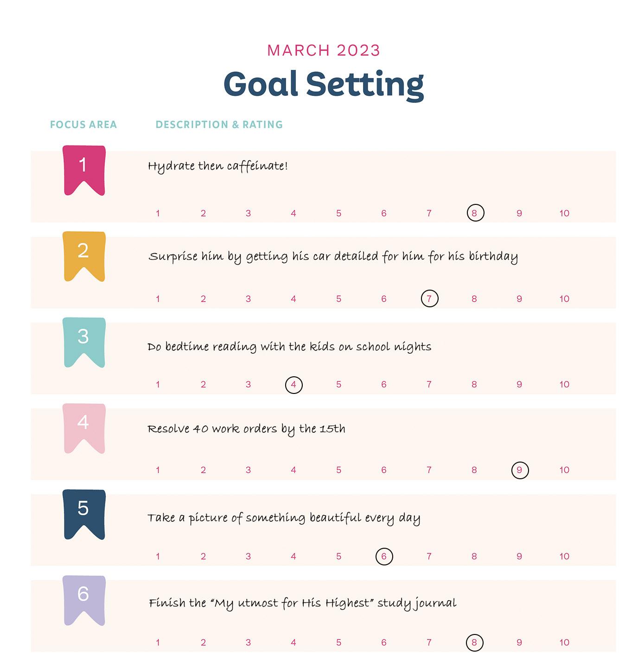Select the circled 8 rating for hydrate goal

475,213
